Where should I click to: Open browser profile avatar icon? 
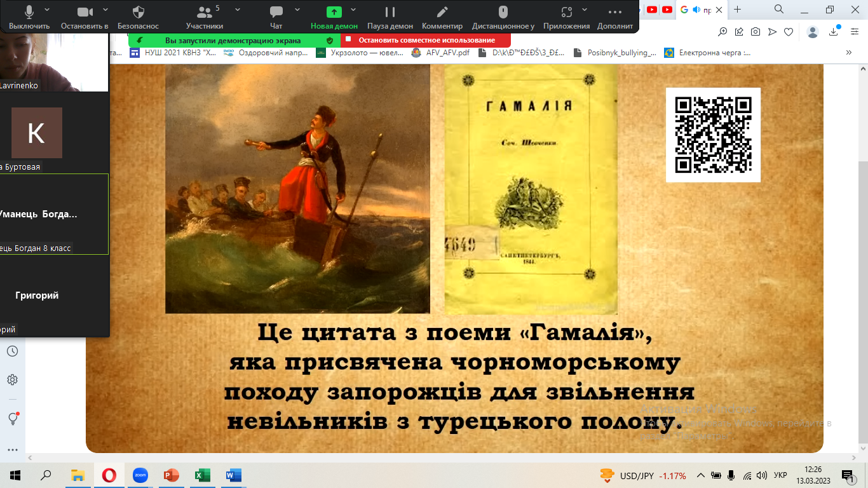tap(813, 32)
